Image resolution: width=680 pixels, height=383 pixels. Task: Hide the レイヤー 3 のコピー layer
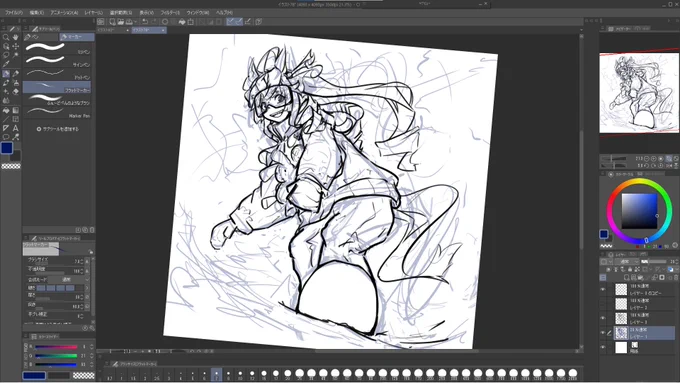pos(603,289)
